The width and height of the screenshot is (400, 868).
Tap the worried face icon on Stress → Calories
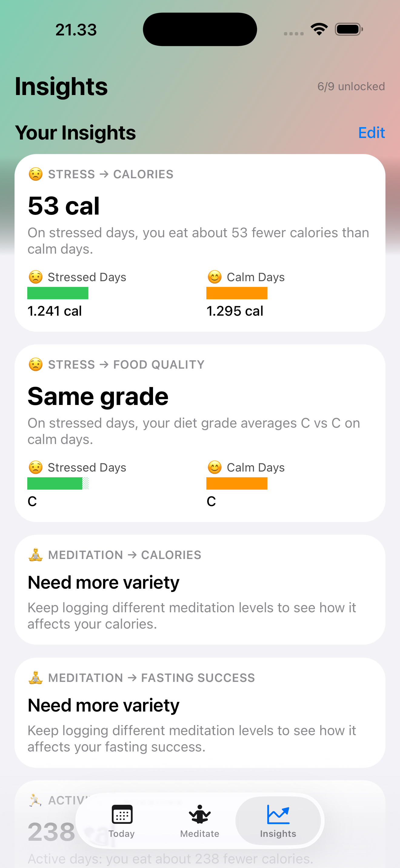[x=35, y=174]
